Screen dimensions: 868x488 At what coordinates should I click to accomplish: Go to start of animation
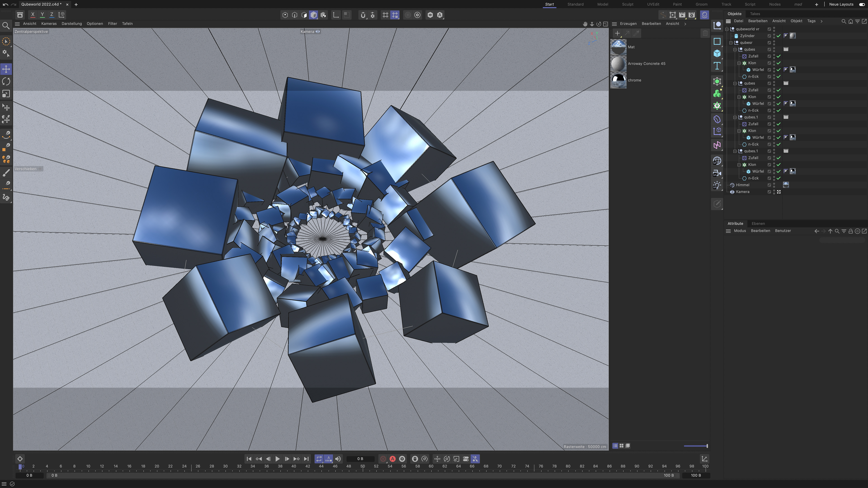pos(249,459)
